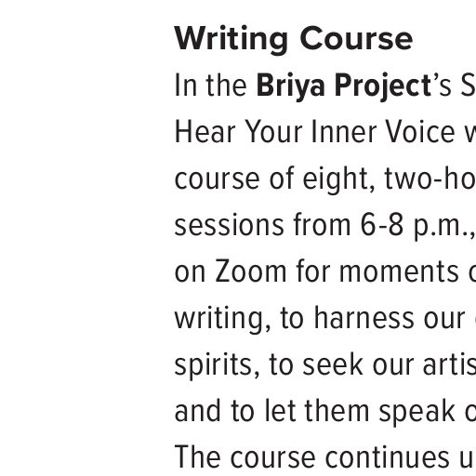Click the "Writing Course" heading
Image resolution: width=476 pixels, height=476 pixels.
tap(294, 40)
